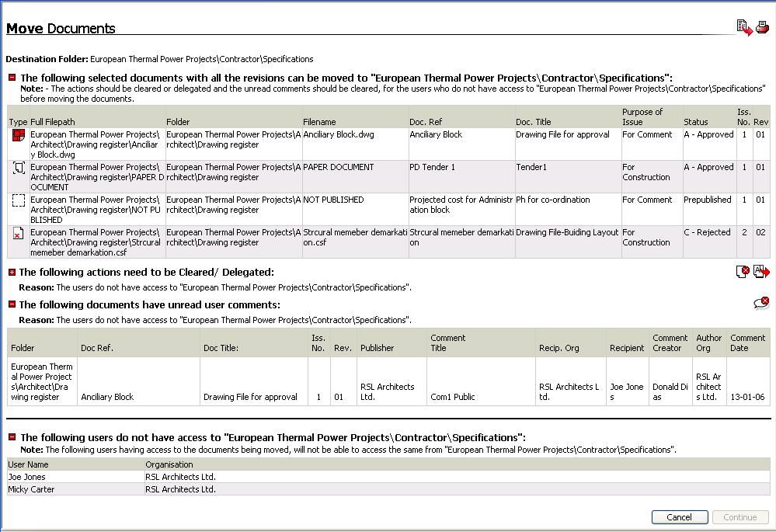This screenshot has height=532, width=776.
Task: Select the Joe Jones user row
Action: pos(388,477)
